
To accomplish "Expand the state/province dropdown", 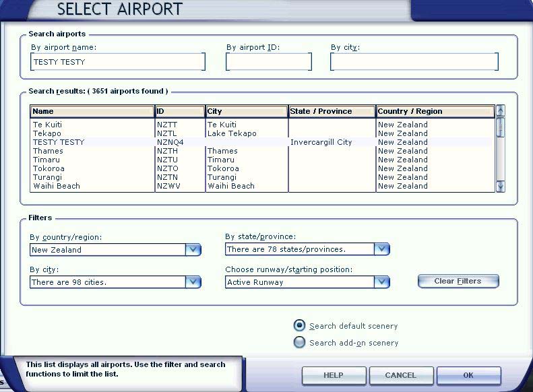I will coord(381,249).
